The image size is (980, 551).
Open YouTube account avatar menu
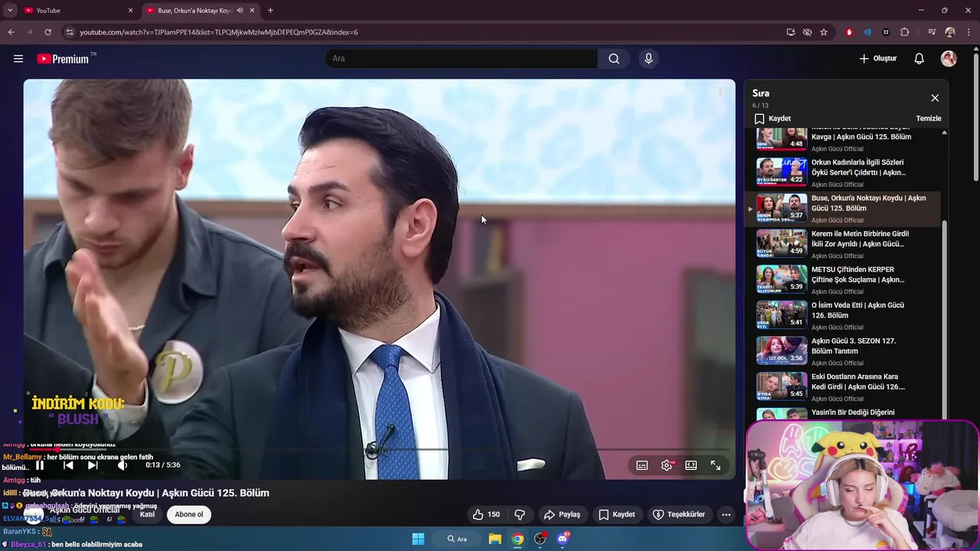pos(949,59)
